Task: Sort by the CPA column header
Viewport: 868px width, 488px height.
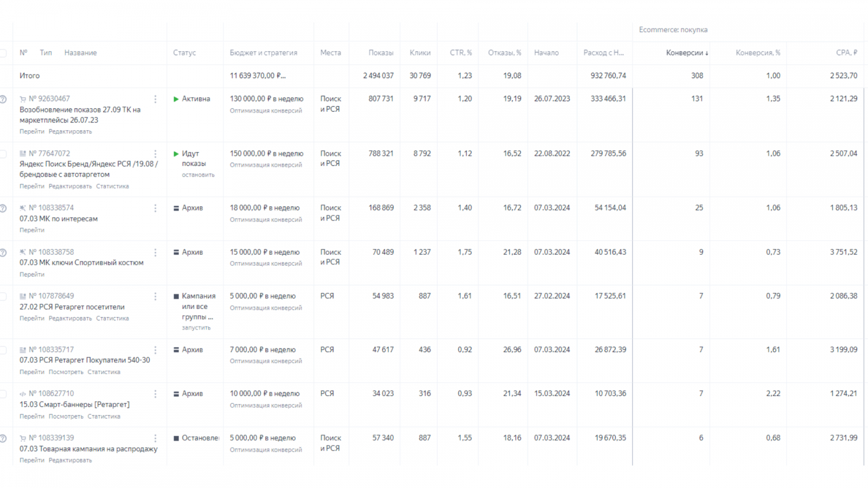Action: [846, 53]
